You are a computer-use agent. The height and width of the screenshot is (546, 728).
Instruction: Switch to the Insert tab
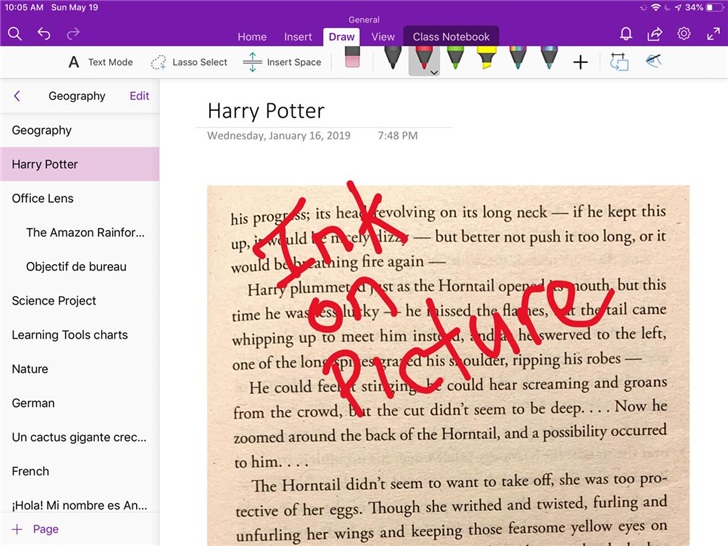click(298, 37)
